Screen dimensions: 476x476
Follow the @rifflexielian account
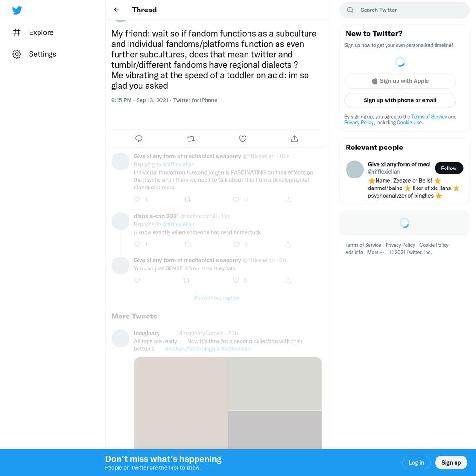[449, 168]
